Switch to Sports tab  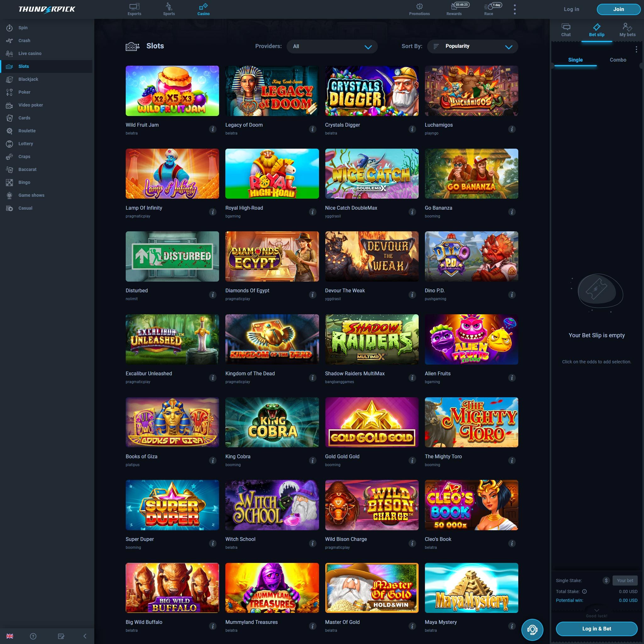tap(169, 9)
